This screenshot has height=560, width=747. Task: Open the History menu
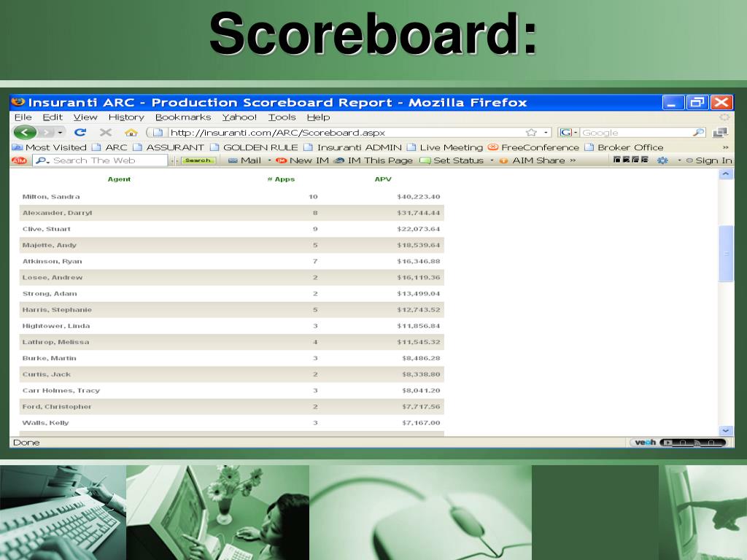click(x=126, y=117)
